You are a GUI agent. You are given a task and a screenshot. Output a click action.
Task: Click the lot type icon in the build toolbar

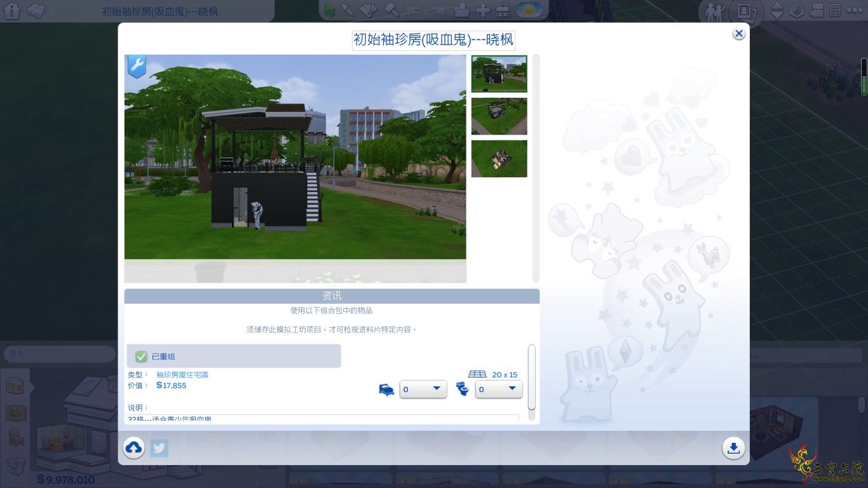pyautogui.click(x=503, y=10)
